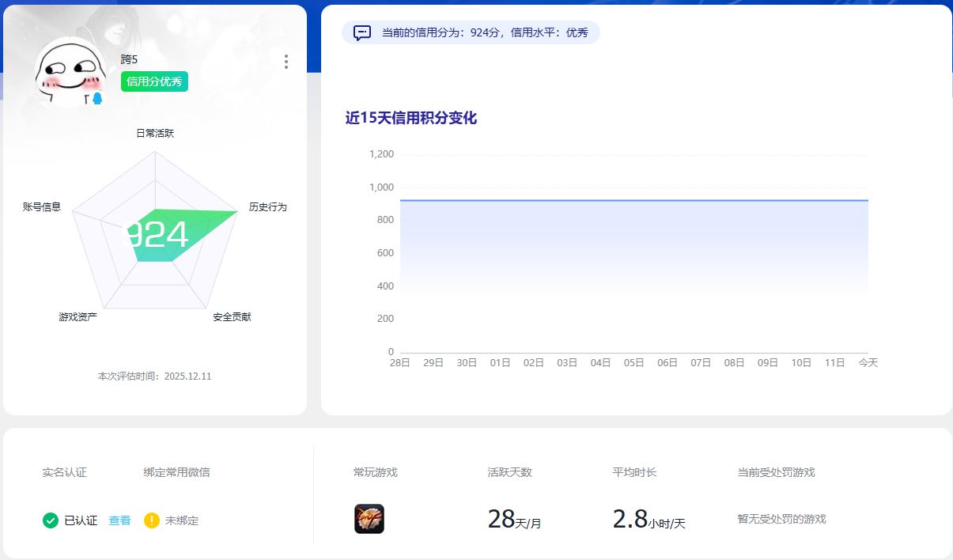Click the green verified check icon under 实名认证
The width and height of the screenshot is (953, 560).
point(52,520)
